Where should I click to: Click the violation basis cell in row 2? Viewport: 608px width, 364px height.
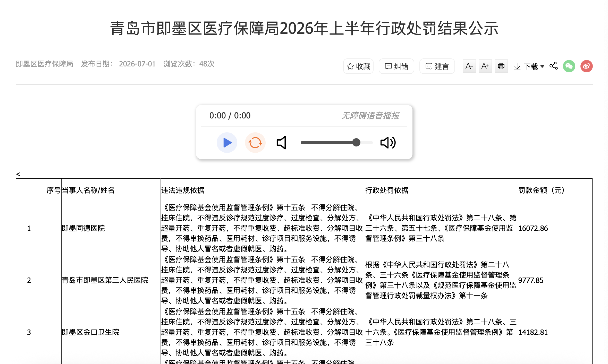(x=263, y=280)
